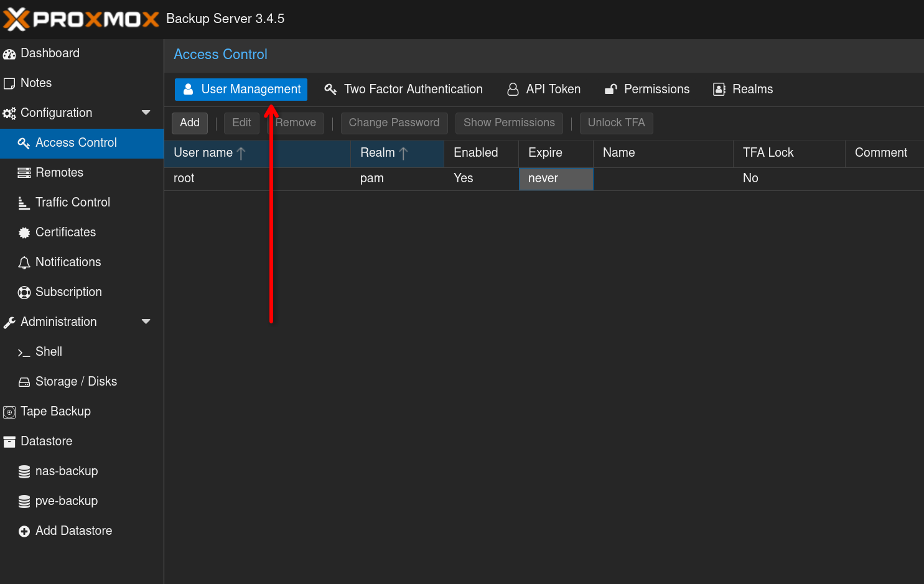
Task: Open the API Token tab
Action: [544, 90]
